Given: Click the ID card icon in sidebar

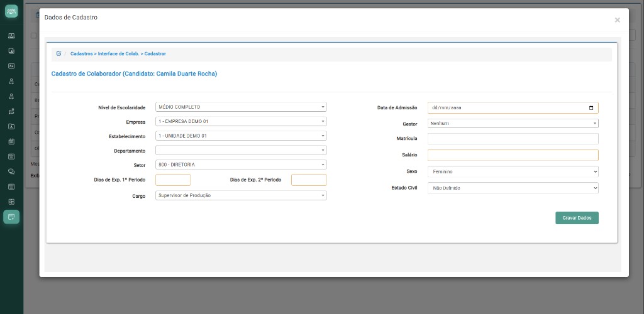Looking at the screenshot, I should (x=11, y=66).
